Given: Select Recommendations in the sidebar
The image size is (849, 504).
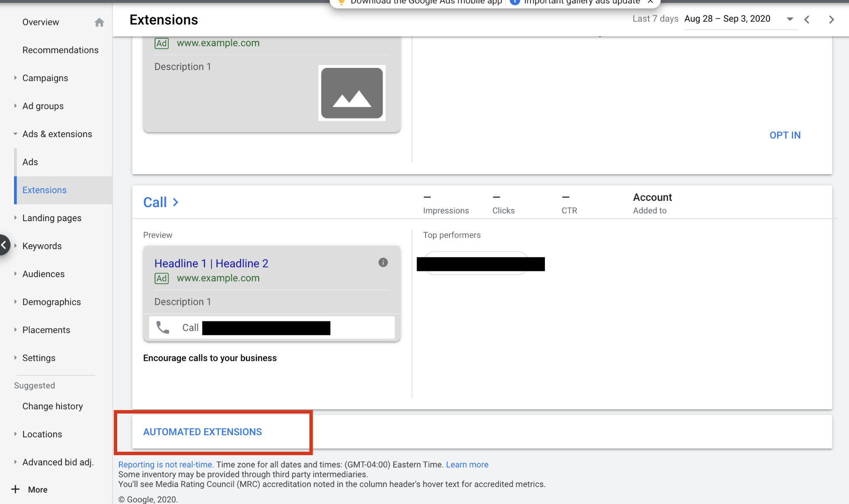Looking at the screenshot, I should click(x=60, y=50).
